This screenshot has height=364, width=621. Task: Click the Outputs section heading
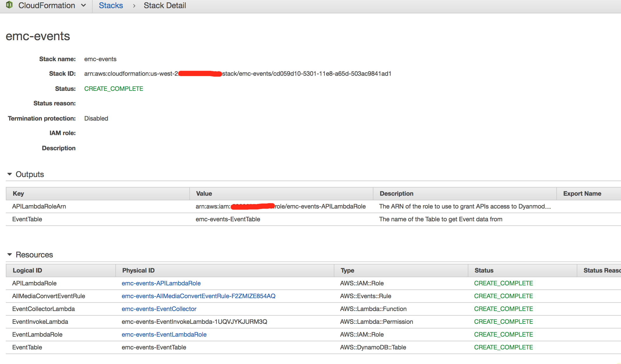(x=30, y=174)
